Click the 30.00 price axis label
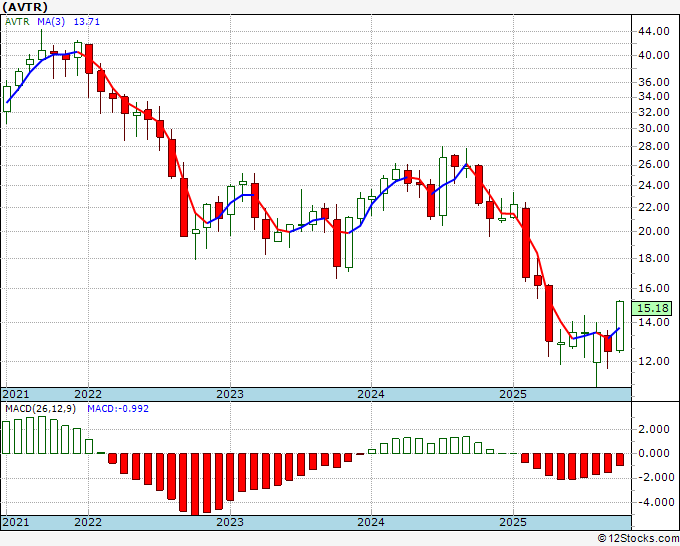This screenshot has width=680, height=546. tap(654, 128)
